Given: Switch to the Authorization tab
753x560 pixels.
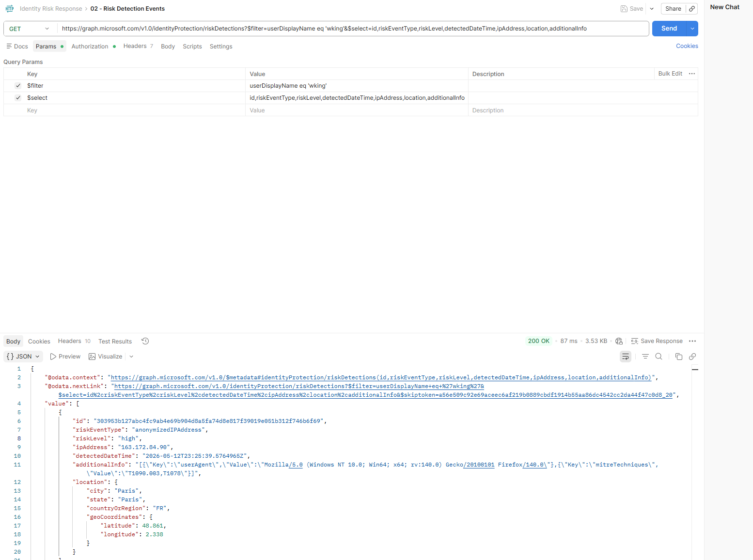Looking at the screenshot, I should coord(94,47).
